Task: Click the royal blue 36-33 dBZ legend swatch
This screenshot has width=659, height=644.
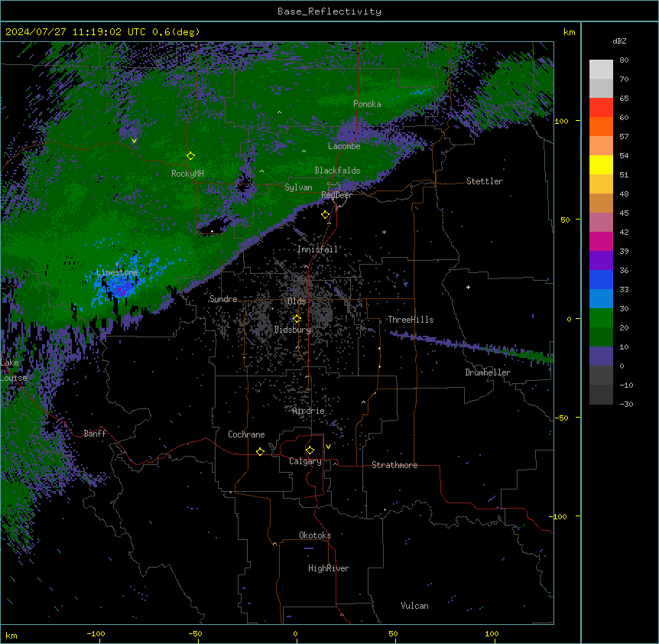Action: point(601,279)
